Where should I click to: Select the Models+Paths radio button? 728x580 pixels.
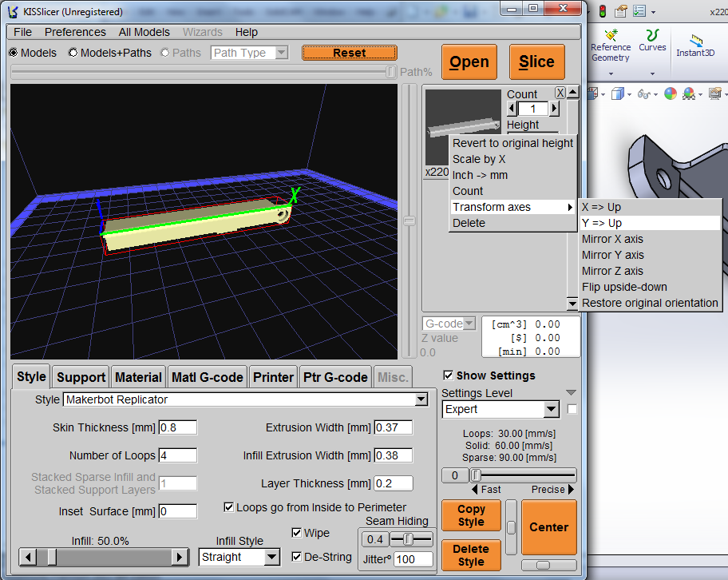[x=73, y=53]
